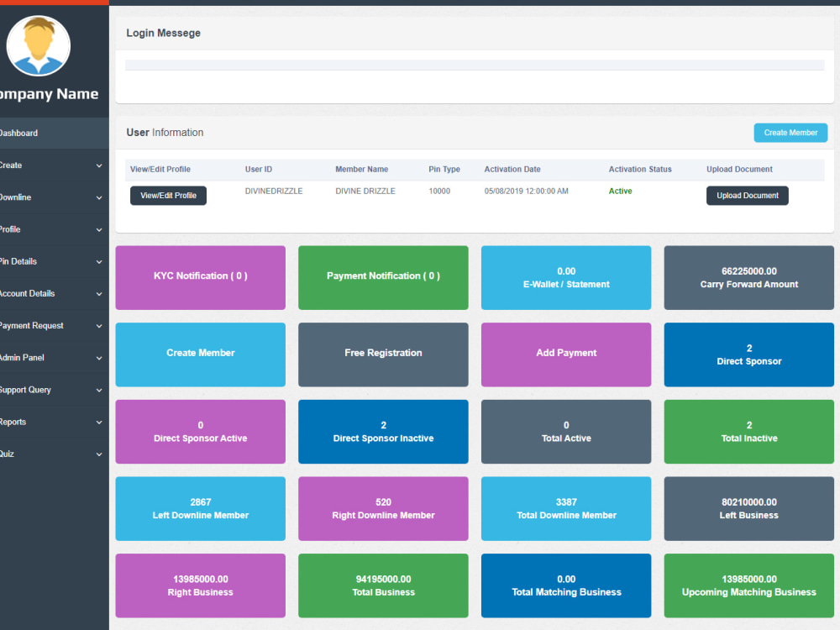Image resolution: width=840 pixels, height=630 pixels.
Task: Open the Total Matching Business tile
Action: click(566, 585)
